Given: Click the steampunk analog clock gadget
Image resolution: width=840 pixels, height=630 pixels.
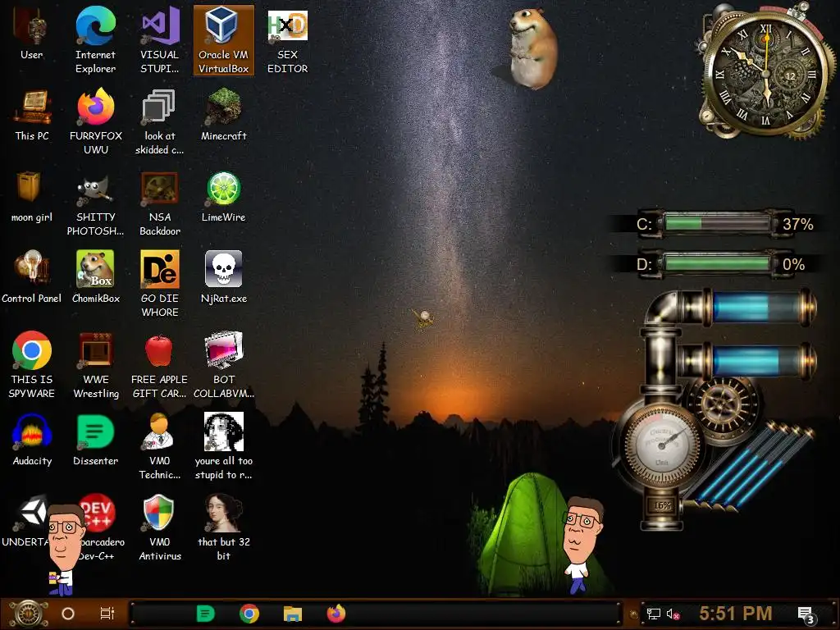Looking at the screenshot, I should (765, 72).
